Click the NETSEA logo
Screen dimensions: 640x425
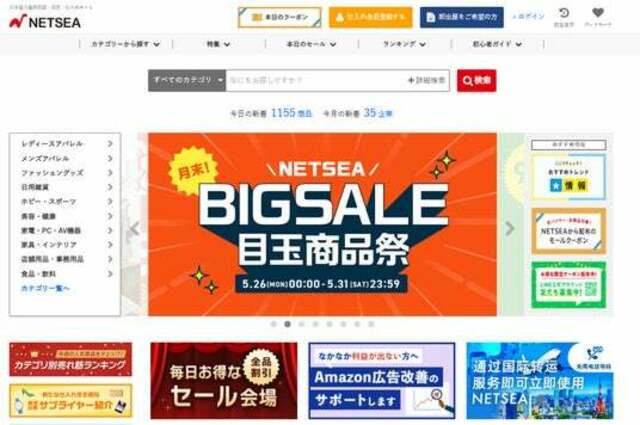click(x=45, y=22)
